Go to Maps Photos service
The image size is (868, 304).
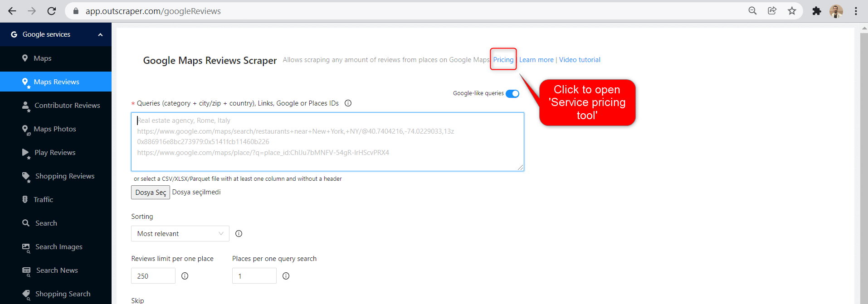(x=56, y=129)
